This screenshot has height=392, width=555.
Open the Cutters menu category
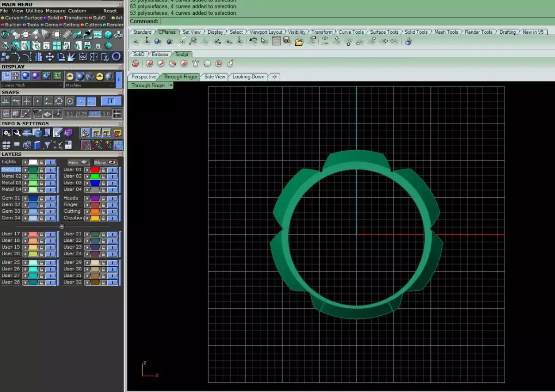pyautogui.click(x=93, y=25)
